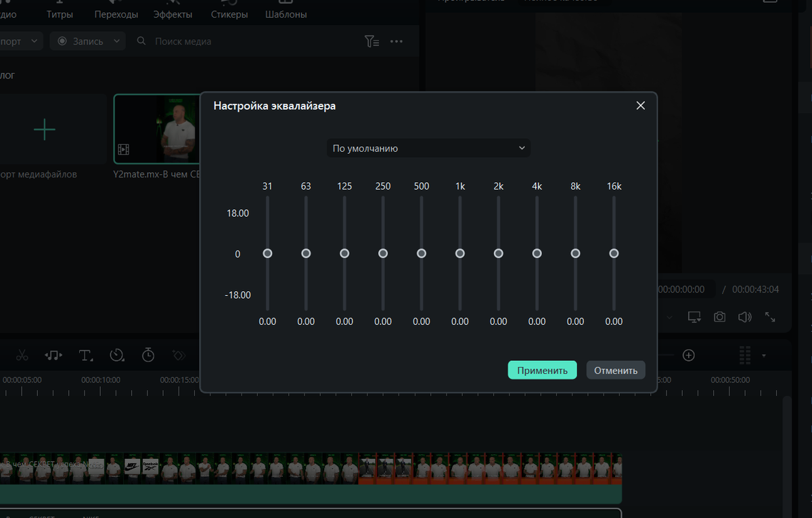Open track management with the grid icon
The height and width of the screenshot is (518, 812).
(744, 355)
